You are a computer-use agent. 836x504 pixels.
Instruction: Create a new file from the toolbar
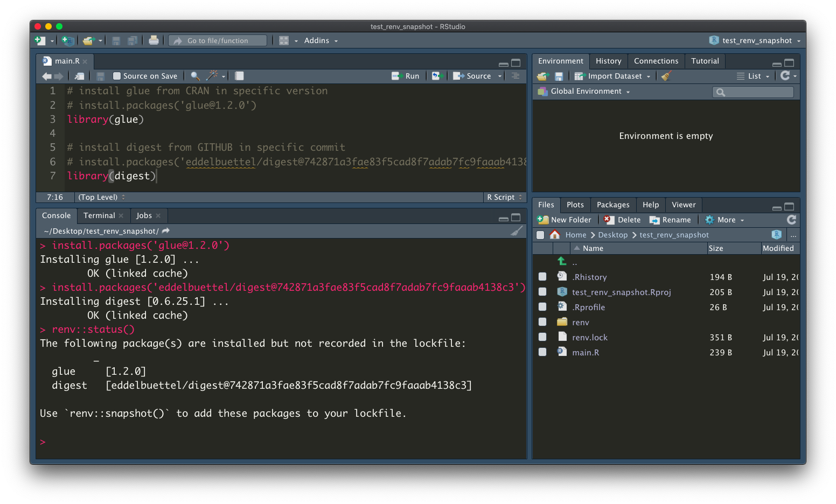40,40
